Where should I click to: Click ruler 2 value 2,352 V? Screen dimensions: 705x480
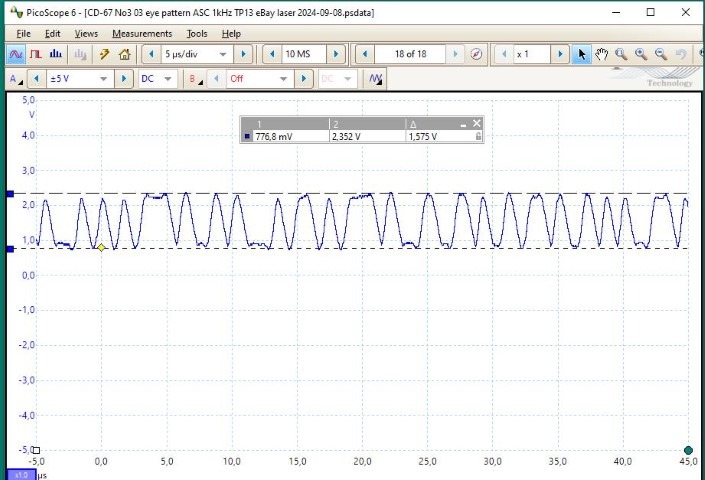(346, 137)
